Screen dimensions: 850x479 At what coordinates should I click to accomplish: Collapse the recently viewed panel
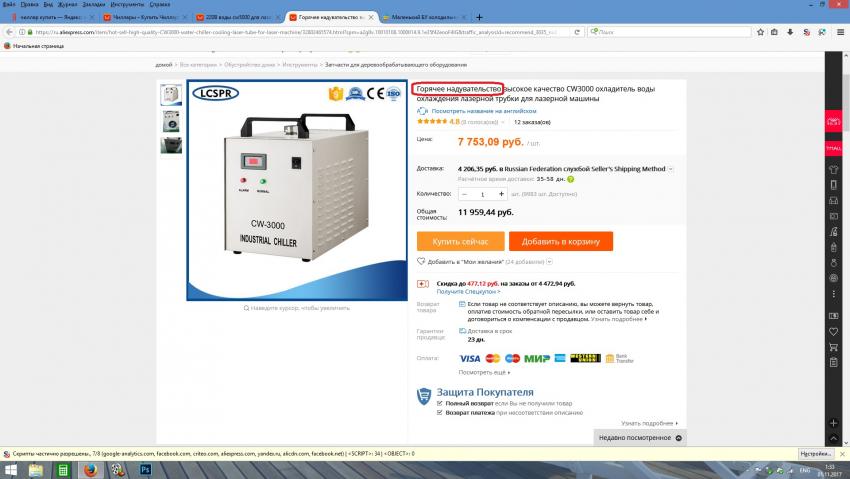[678, 438]
